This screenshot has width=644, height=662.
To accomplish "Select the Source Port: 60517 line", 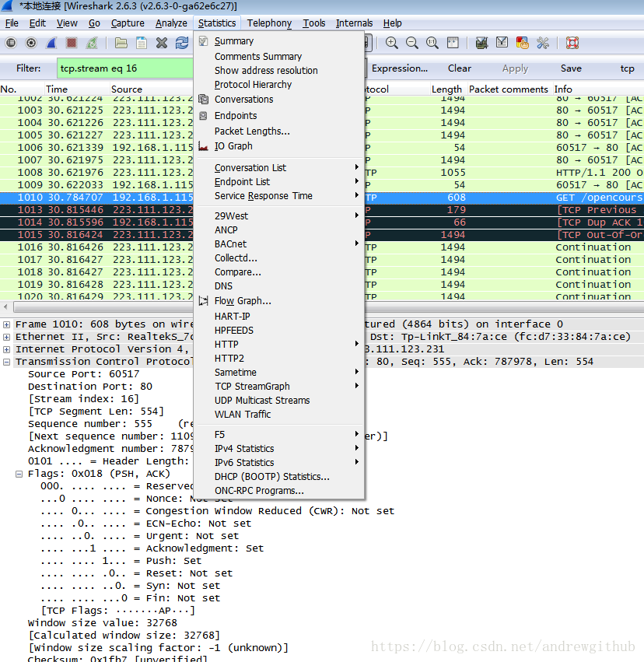I will pos(83,374).
